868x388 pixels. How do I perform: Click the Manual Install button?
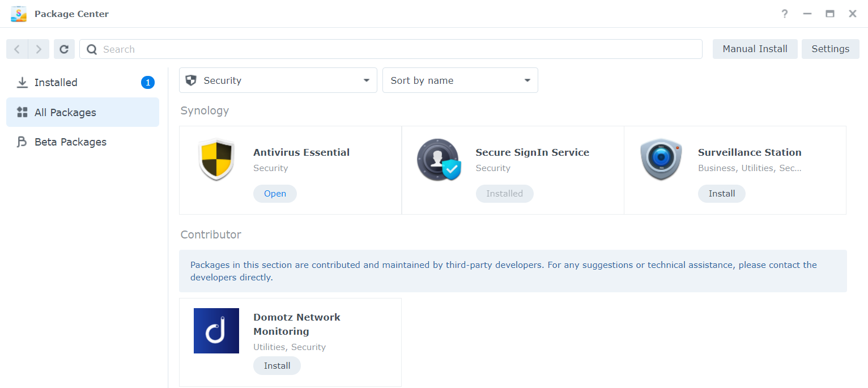755,49
